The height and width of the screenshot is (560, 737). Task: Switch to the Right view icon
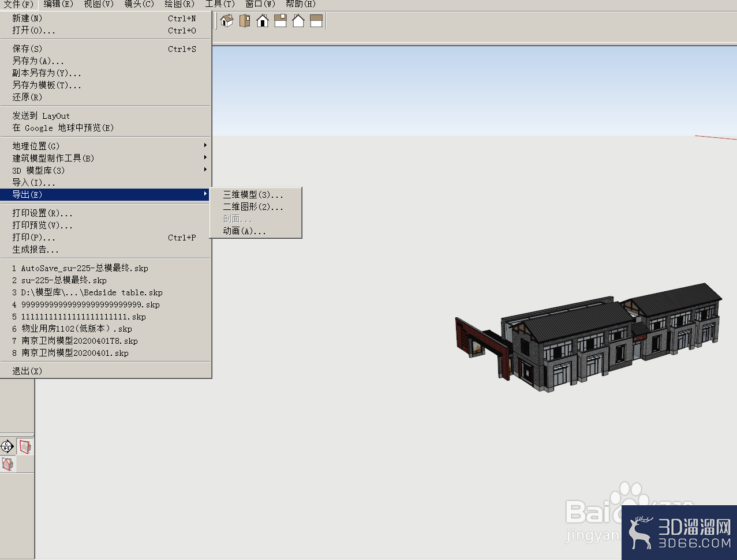[x=280, y=21]
